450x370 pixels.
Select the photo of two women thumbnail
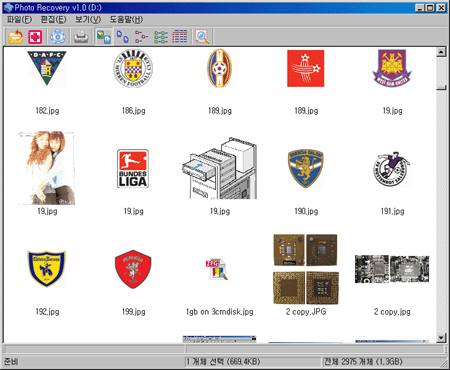pyautogui.click(x=47, y=168)
